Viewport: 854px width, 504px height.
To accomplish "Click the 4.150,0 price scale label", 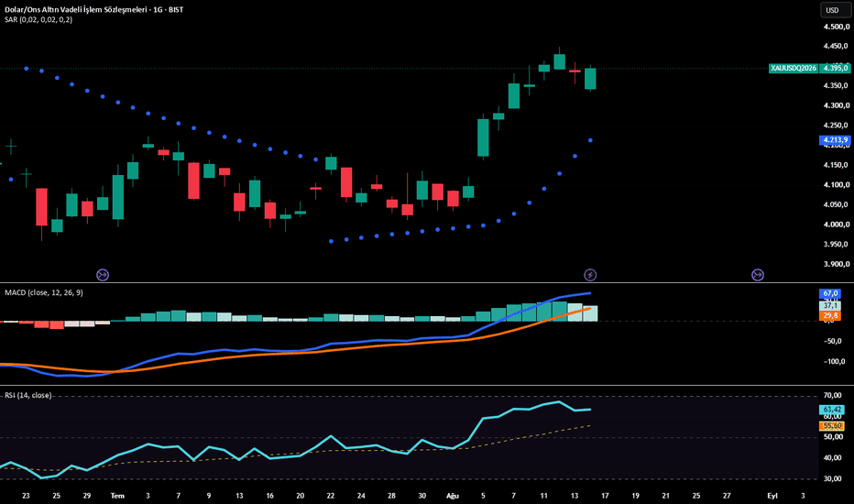I will pyautogui.click(x=836, y=165).
